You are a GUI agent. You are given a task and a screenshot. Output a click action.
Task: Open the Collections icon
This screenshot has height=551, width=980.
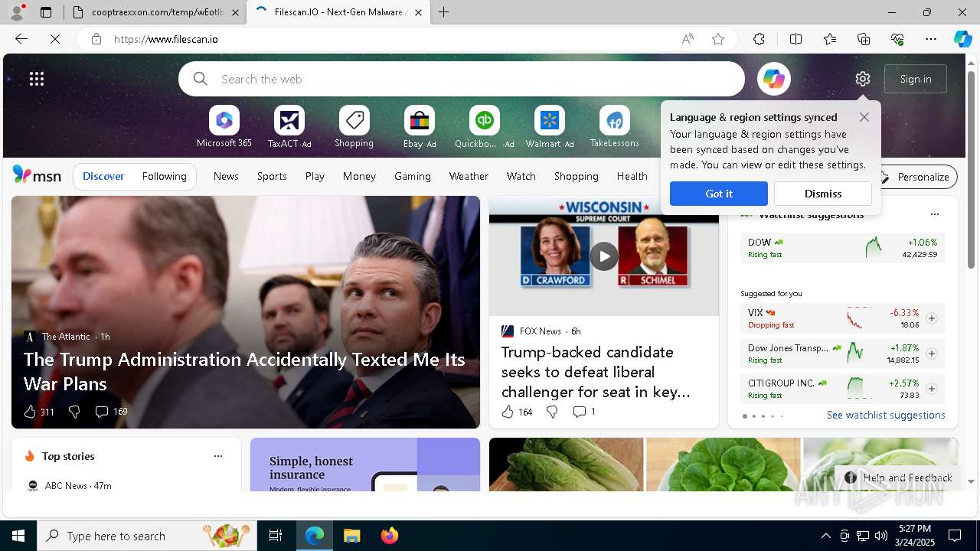[x=864, y=39]
